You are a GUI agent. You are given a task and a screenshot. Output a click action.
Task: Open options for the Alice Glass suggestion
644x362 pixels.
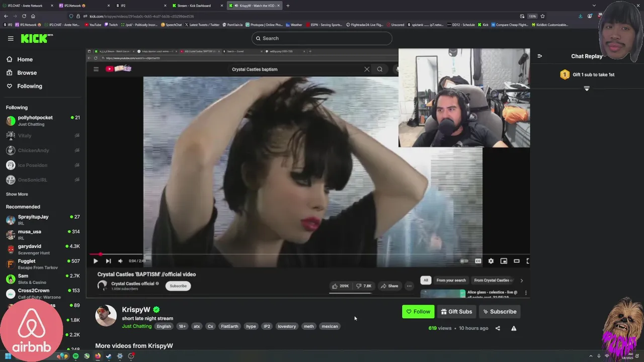pyautogui.click(x=526, y=293)
